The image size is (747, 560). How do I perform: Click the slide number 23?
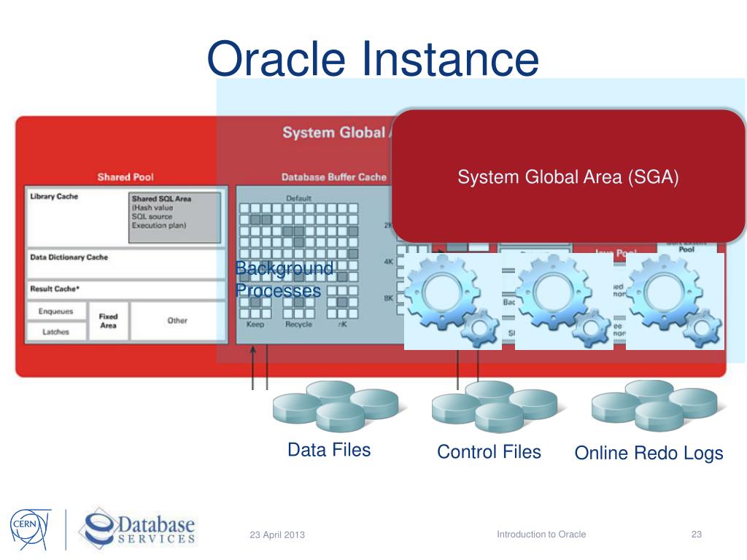tap(697, 534)
